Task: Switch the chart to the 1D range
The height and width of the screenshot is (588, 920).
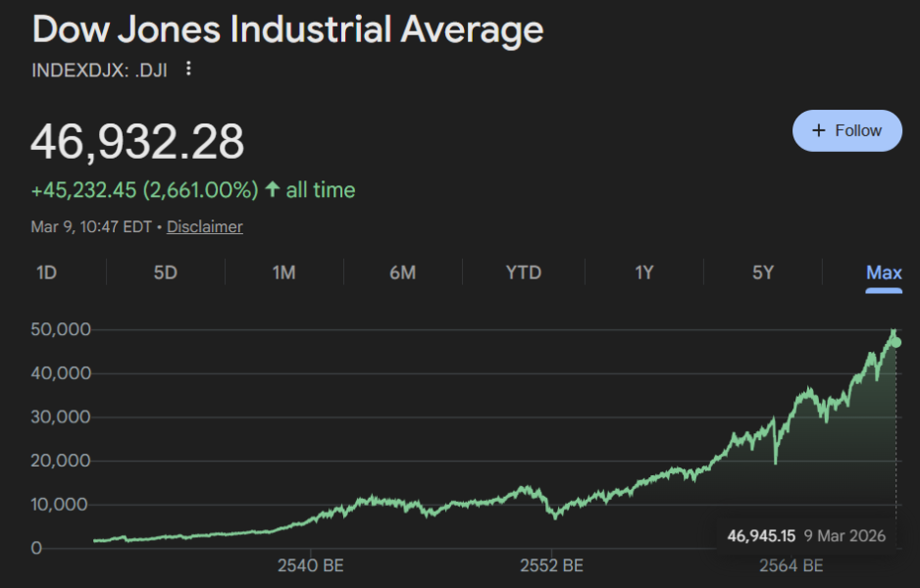Action: pos(46,272)
